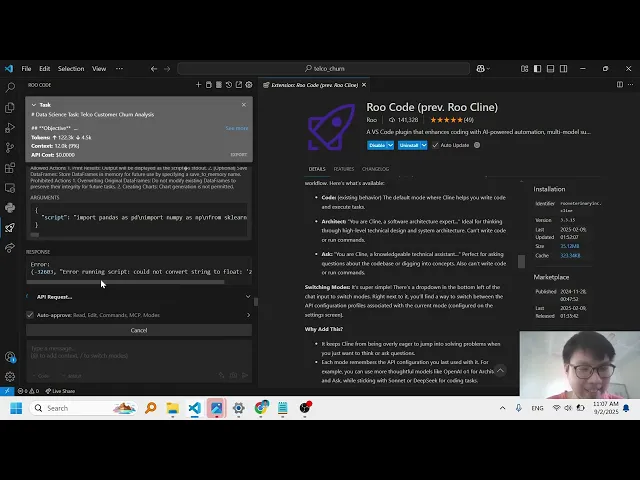
Task: Toggle the bottom panel layout icon
Action: (x=551, y=69)
